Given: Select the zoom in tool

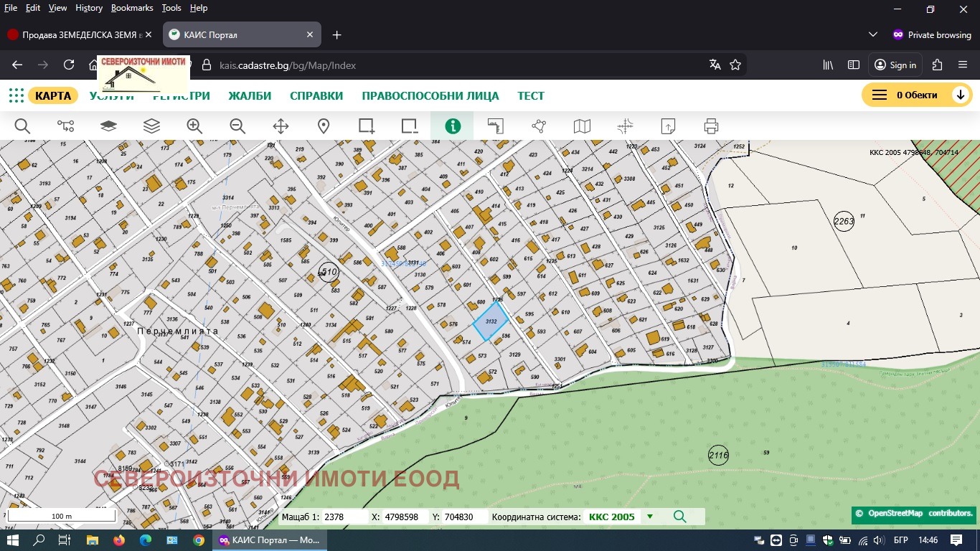Looking at the screenshot, I should (x=194, y=126).
